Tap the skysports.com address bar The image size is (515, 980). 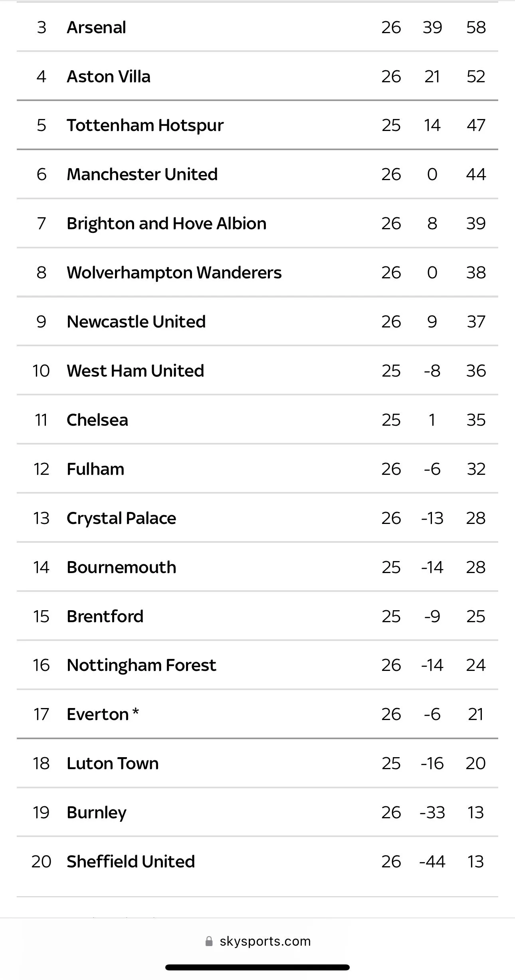pos(265,941)
